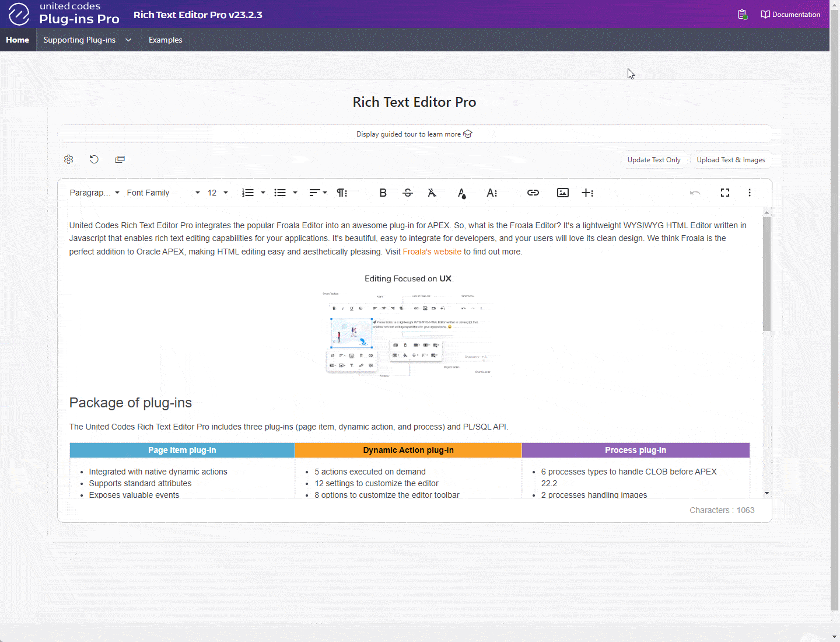Image resolution: width=840 pixels, height=642 pixels.
Task: Click '12 settings to customize the editor'
Action: (x=377, y=483)
